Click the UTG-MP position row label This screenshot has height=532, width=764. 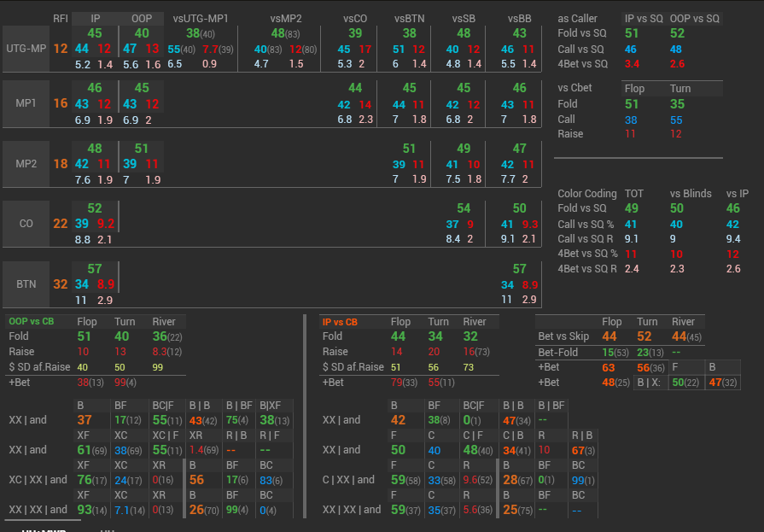(26, 49)
